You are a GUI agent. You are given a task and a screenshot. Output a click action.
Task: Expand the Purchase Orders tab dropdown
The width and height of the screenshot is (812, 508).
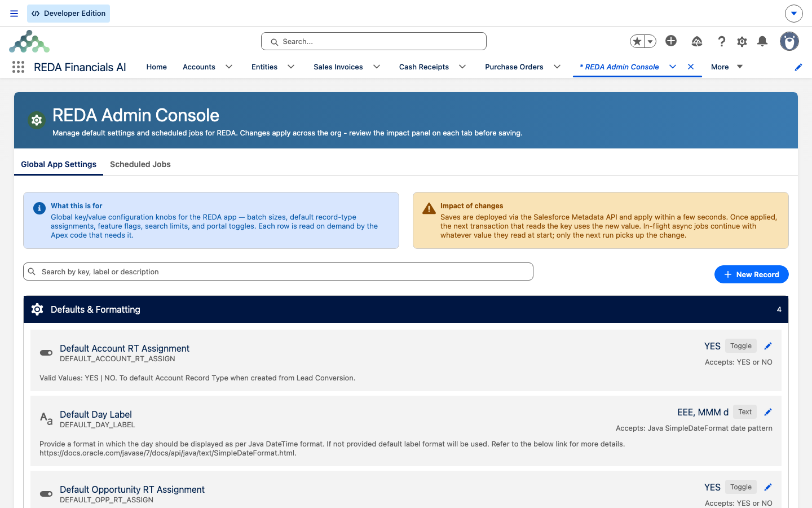557,67
